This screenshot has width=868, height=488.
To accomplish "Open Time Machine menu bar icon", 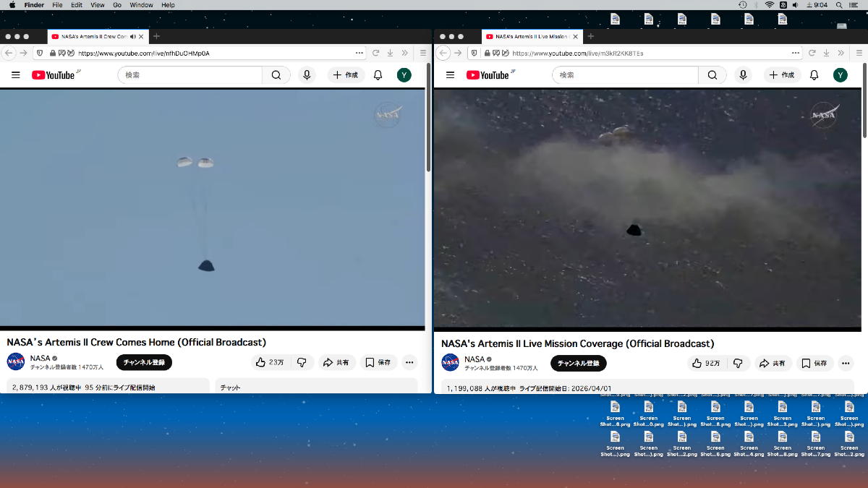I will (743, 5).
